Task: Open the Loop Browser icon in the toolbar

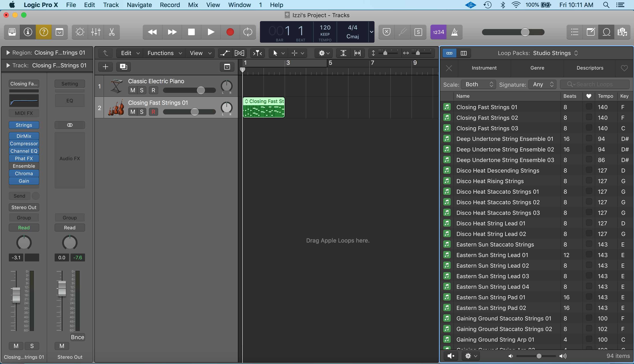Action: (606, 32)
